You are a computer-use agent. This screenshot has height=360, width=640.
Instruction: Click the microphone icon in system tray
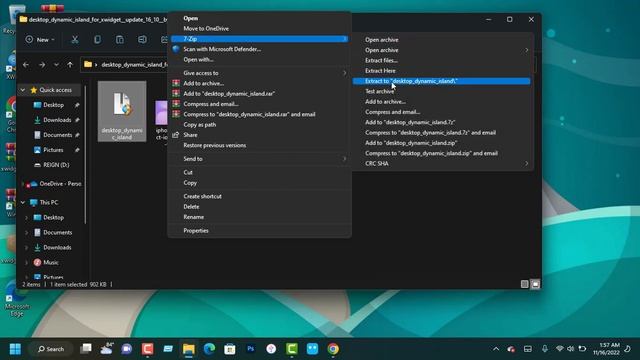(544, 349)
